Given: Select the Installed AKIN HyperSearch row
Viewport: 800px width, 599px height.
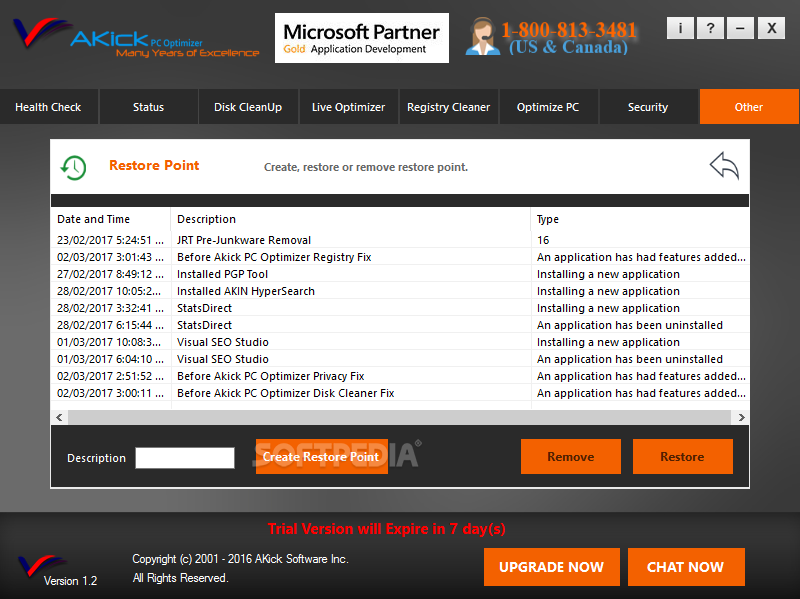Looking at the screenshot, I should (399, 291).
